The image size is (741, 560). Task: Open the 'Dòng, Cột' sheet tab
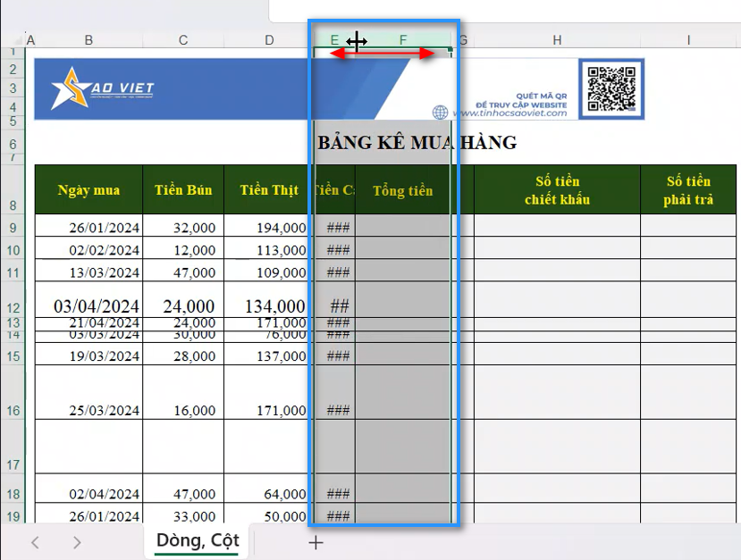click(x=197, y=540)
